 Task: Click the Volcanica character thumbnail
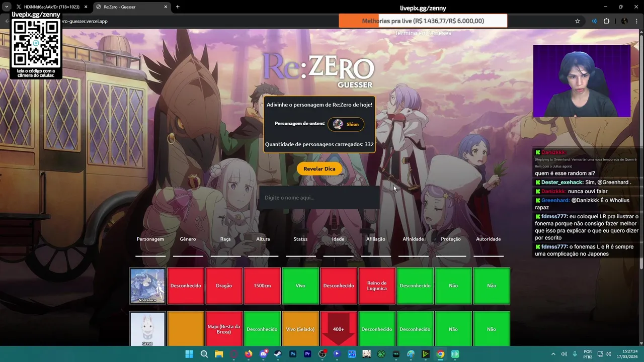tap(147, 286)
